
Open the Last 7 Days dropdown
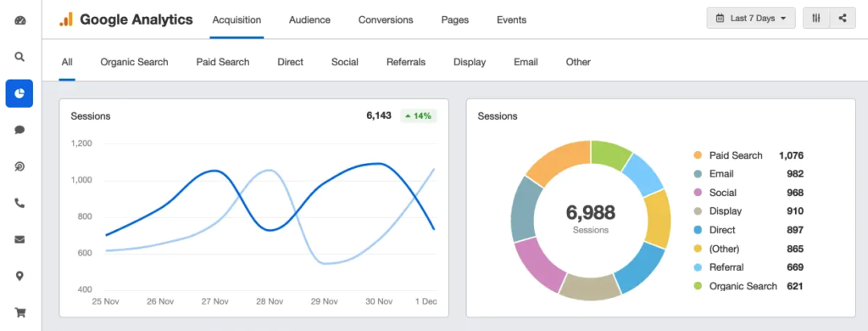751,18
